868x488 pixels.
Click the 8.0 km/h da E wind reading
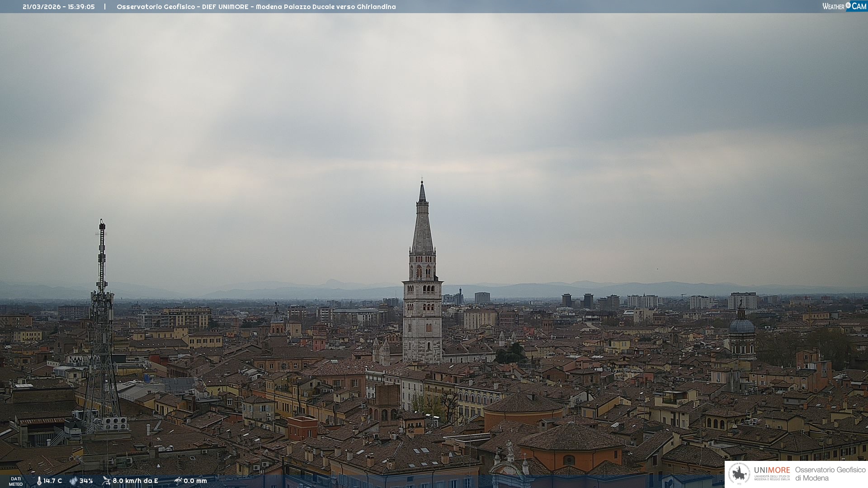click(135, 481)
